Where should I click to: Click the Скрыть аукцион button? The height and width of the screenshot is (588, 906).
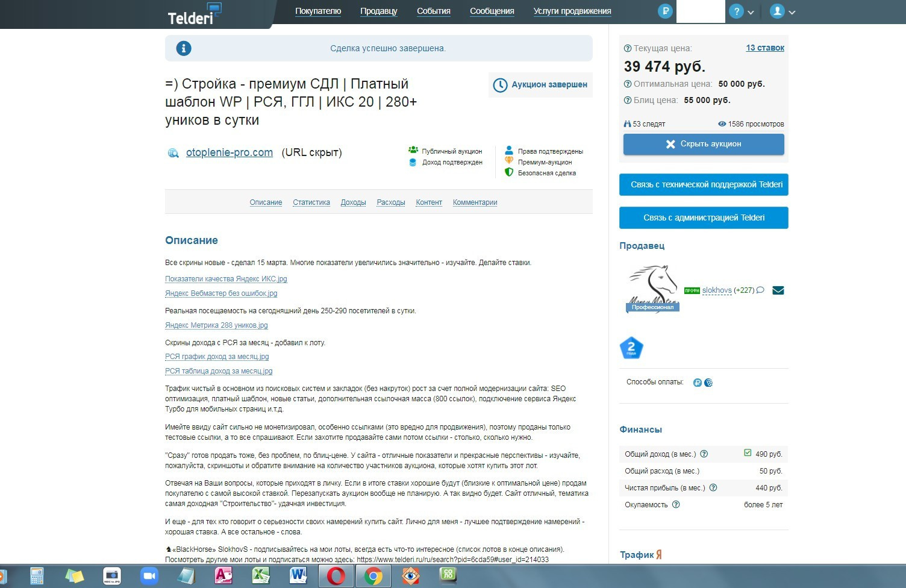[x=704, y=144]
